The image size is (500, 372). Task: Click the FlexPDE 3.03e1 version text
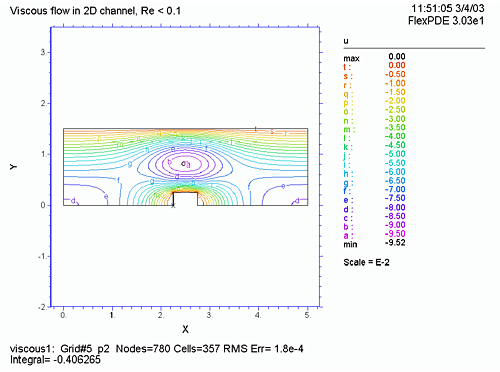click(x=446, y=21)
